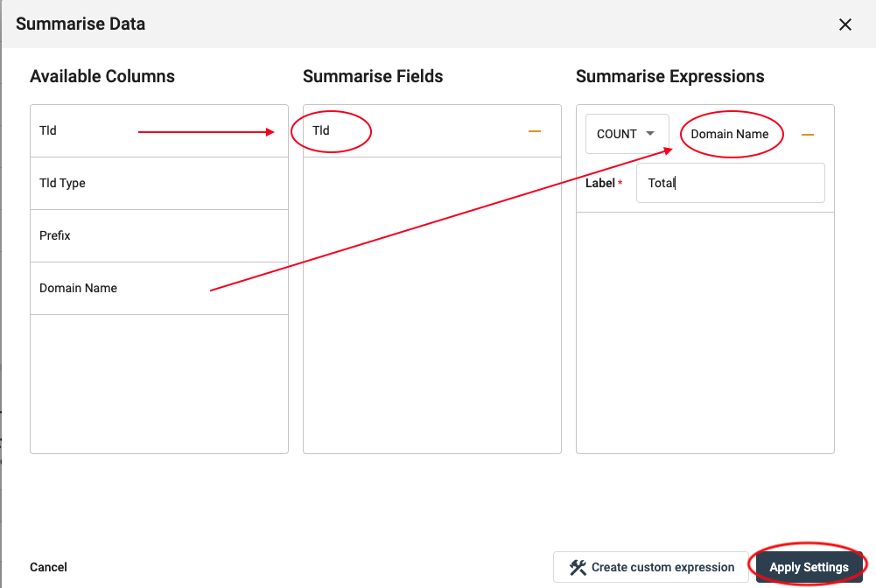Click the Available Columns heading
This screenshot has height=588, width=876.
coord(102,76)
